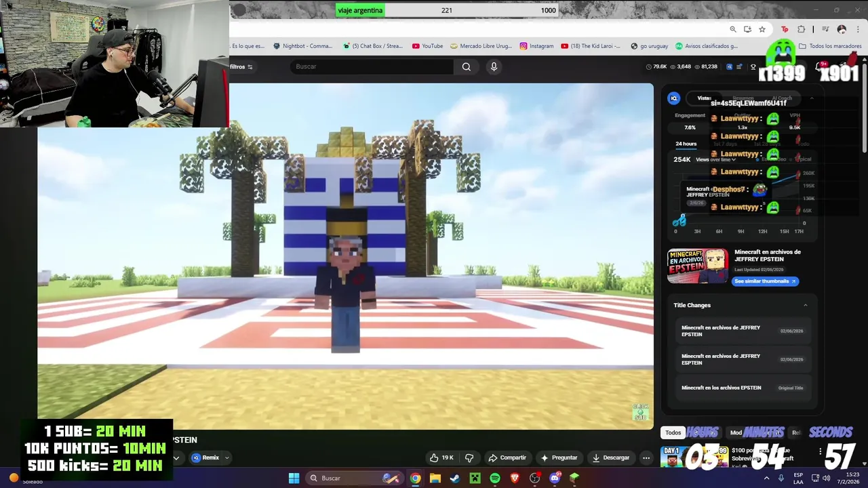Open Todos los marcadores folder
Viewport: 868px width, 488px height.
point(830,46)
